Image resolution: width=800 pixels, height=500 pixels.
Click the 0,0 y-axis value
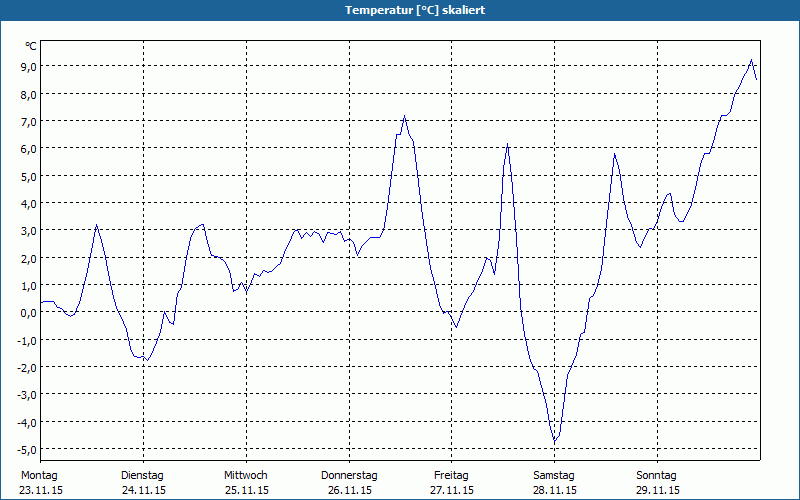click(28, 313)
